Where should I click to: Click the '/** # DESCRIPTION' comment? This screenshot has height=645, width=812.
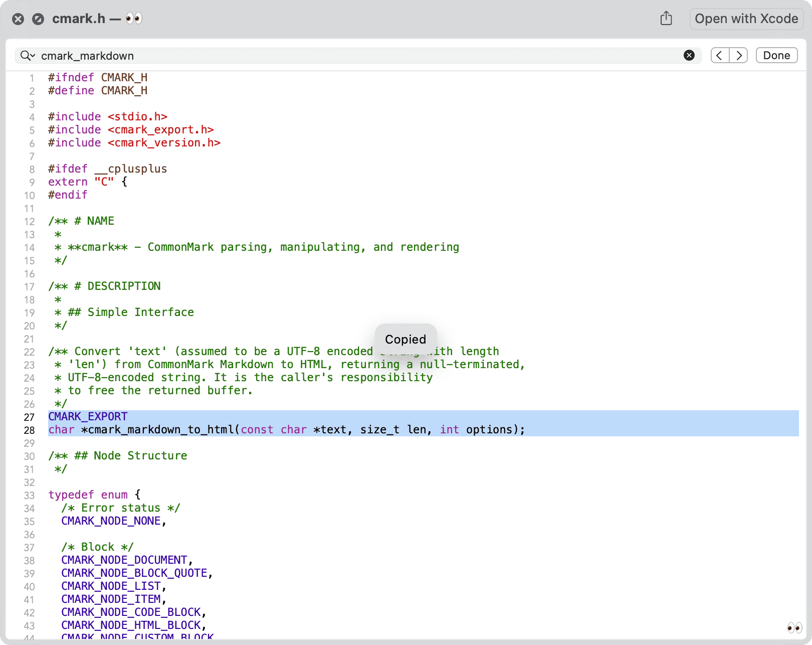pos(104,286)
